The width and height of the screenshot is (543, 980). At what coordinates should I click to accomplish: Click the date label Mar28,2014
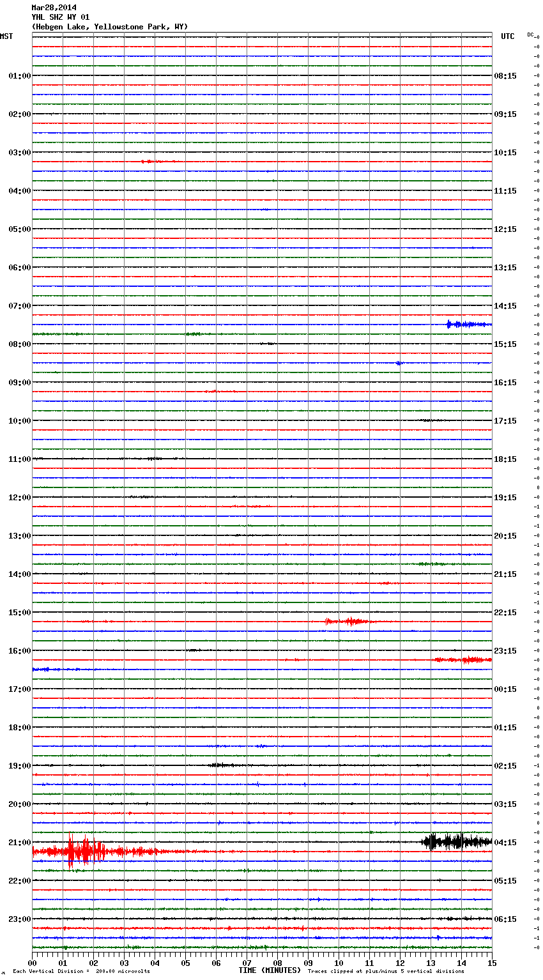click(54, 8)
